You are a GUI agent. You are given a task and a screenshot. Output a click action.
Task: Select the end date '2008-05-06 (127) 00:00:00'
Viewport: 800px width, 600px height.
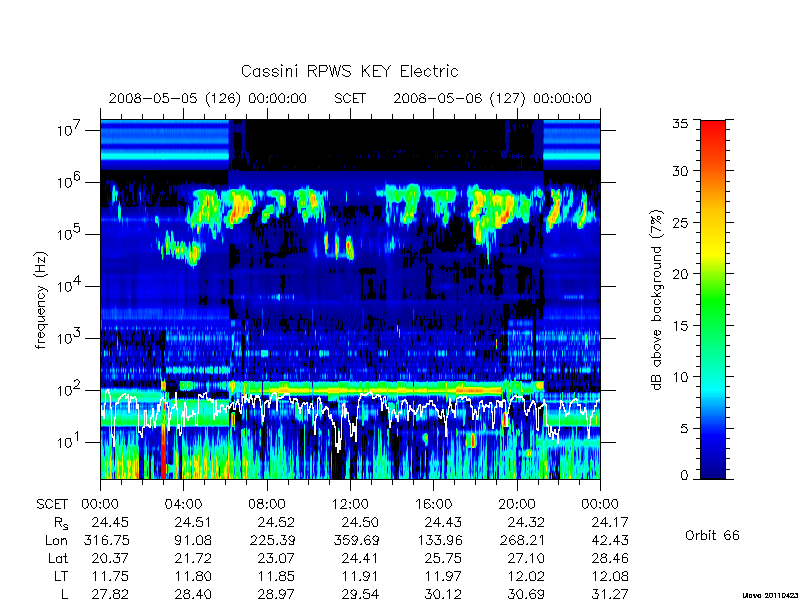coord(492,98)
